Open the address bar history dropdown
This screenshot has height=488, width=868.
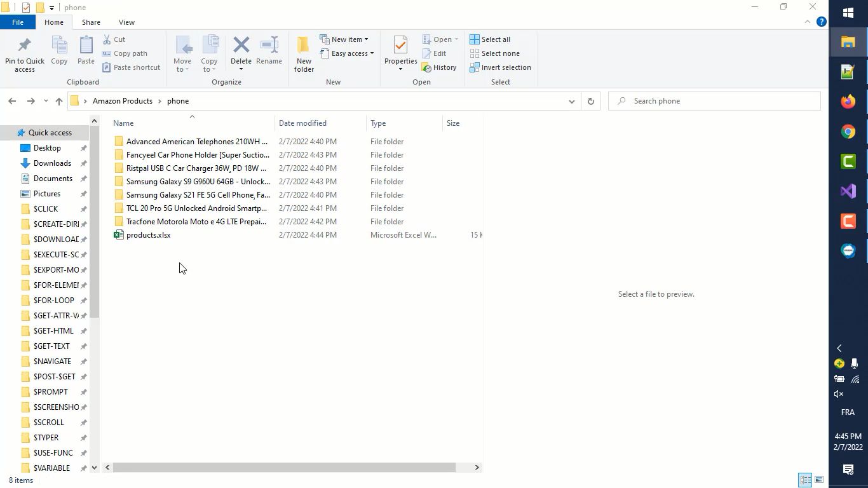(x=571, y=101)
